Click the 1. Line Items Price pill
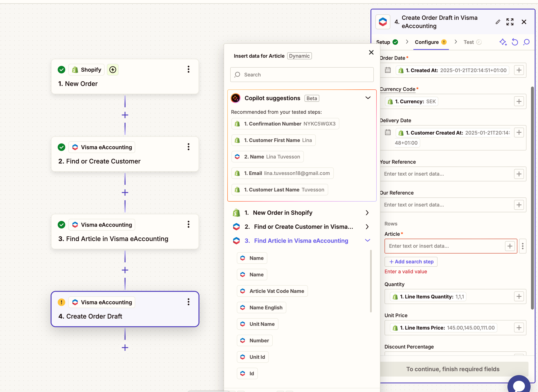The height and width of the screenshot is (392, 538). 444,328
